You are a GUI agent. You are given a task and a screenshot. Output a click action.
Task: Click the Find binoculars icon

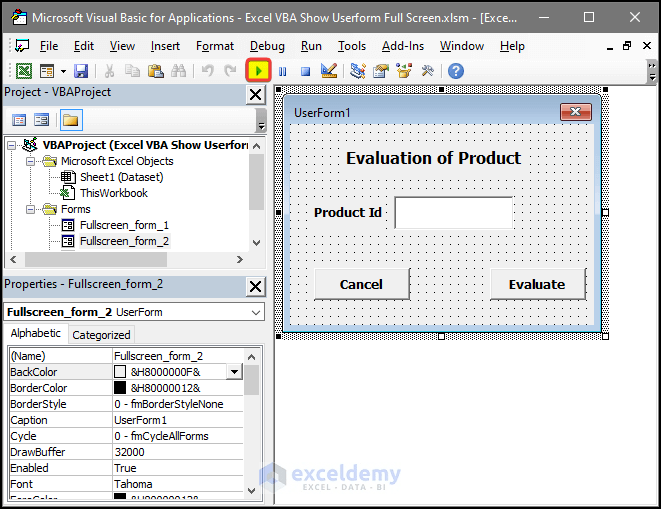pos(179,71)
